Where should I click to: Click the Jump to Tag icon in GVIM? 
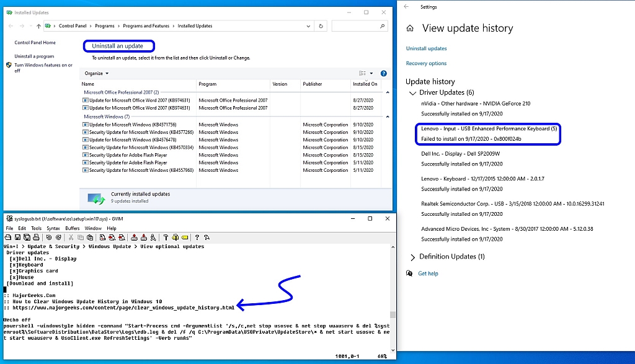coord(185,237)
